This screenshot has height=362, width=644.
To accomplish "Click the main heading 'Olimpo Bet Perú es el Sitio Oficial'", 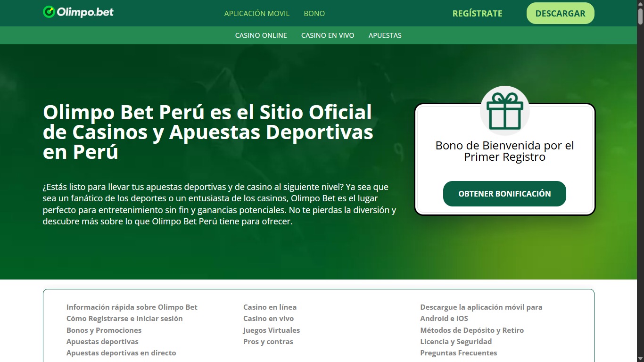I will coord(208,132).
